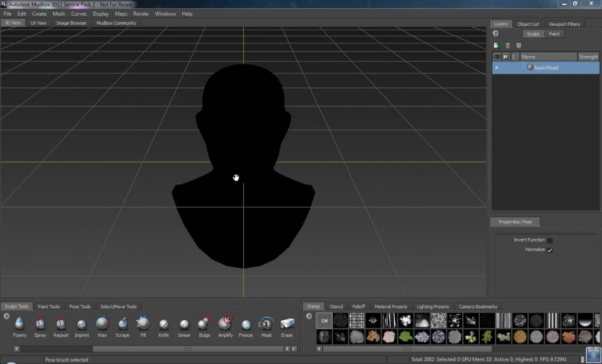Switch layers to Paint mode

tap(554, 34)
